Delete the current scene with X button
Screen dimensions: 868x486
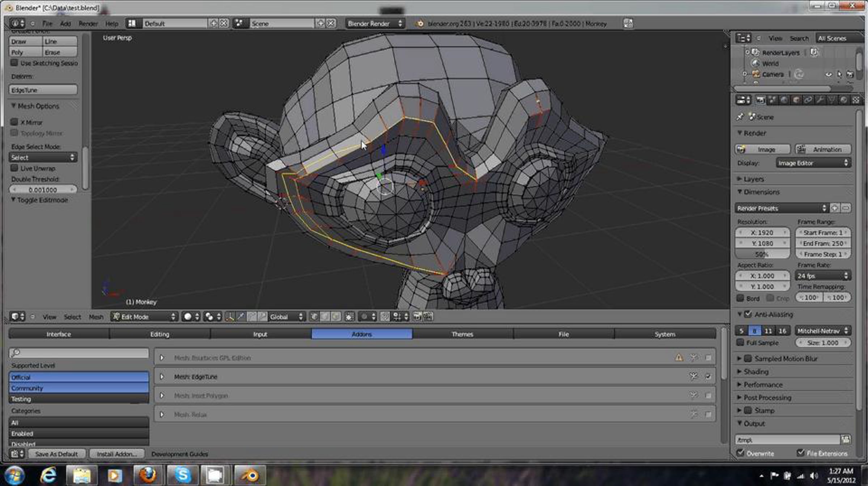331,23
